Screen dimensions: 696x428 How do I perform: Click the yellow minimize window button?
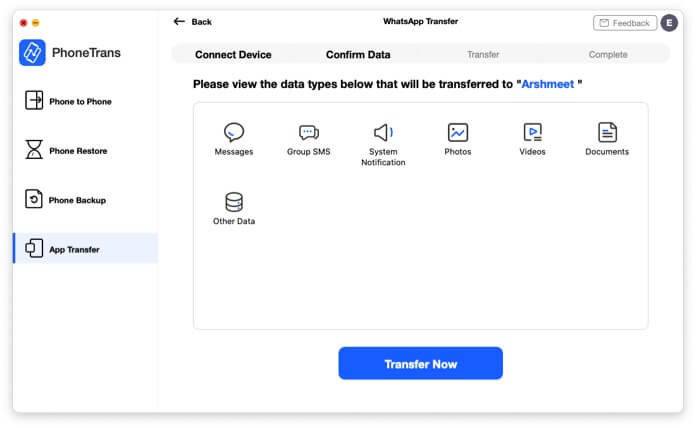(x=36, y=22)
